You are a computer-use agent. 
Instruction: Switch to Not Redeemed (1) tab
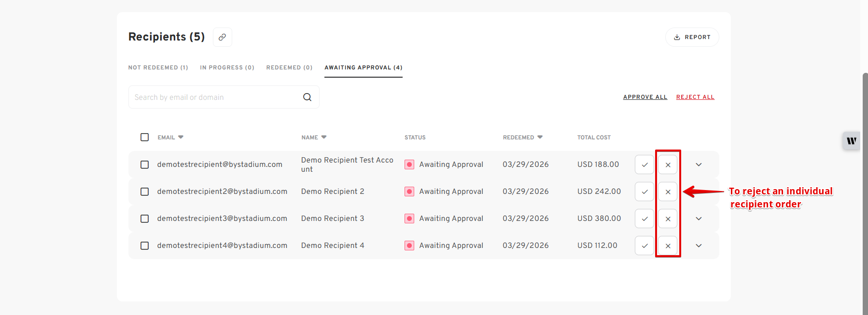(x=158, y=68)
